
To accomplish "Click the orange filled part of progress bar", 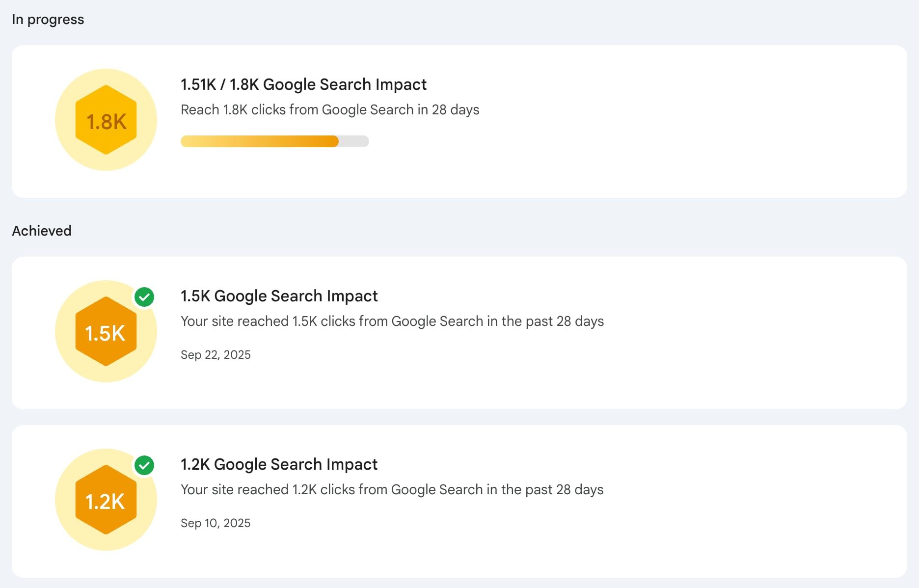I will [259, 141].
